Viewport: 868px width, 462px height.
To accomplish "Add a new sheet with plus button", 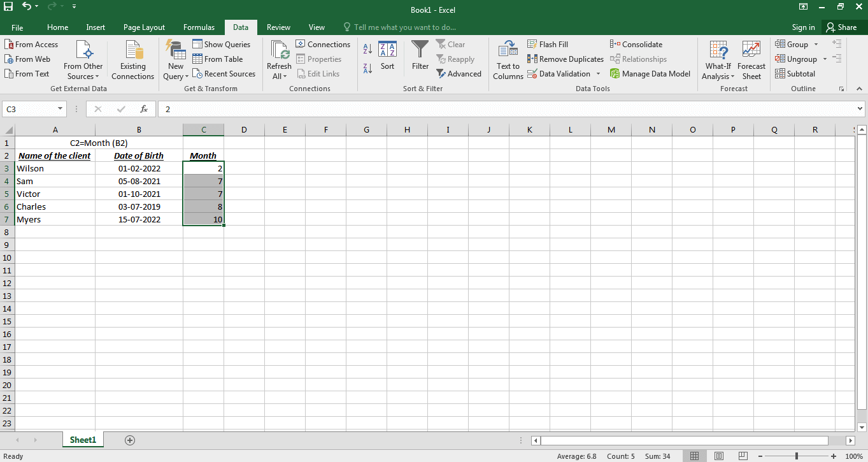I will tap(130, 440).
